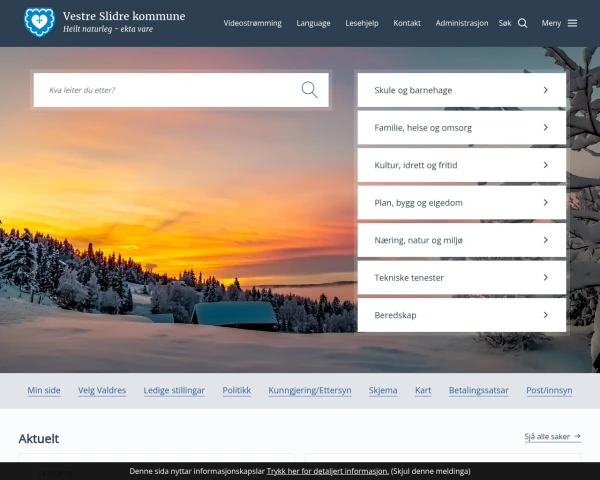Go to the Ledige stillingar link
Screen dimensions: 600x480
tap(174, 390)
